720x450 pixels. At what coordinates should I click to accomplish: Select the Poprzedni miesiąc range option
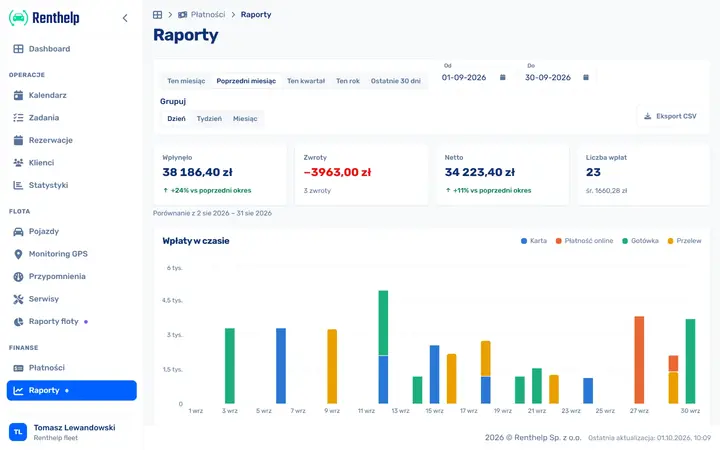pyautogui.click(x=246, y=81)
